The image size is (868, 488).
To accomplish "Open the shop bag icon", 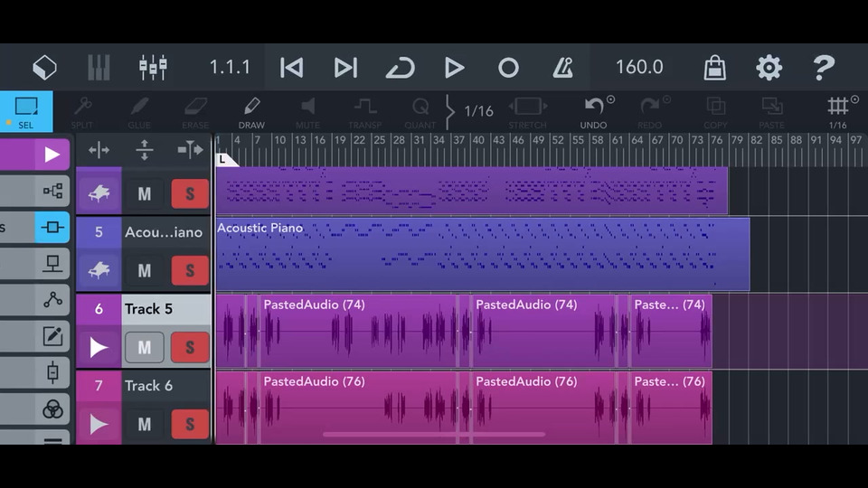I will point(714,68).
